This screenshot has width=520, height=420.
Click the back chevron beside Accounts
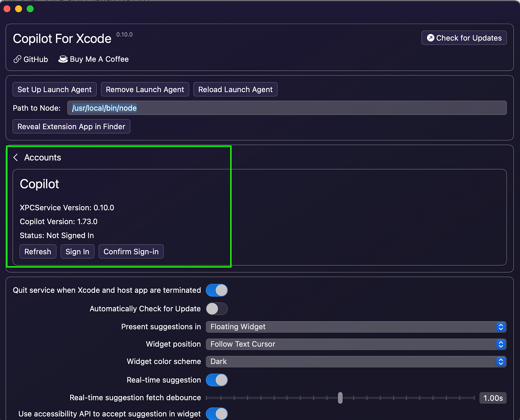[16, 158]
